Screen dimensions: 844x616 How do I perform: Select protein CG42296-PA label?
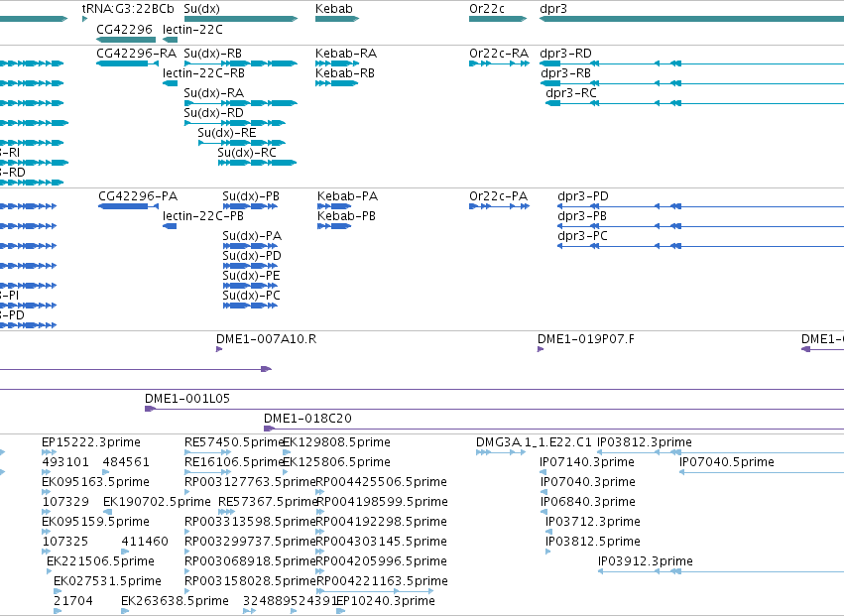coord(138,196)
